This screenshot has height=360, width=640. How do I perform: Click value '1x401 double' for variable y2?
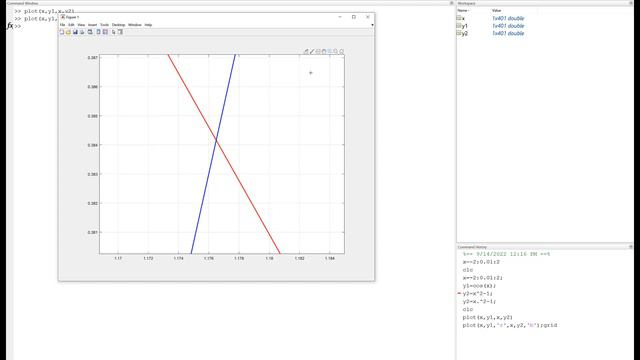(x=508, y=33)
